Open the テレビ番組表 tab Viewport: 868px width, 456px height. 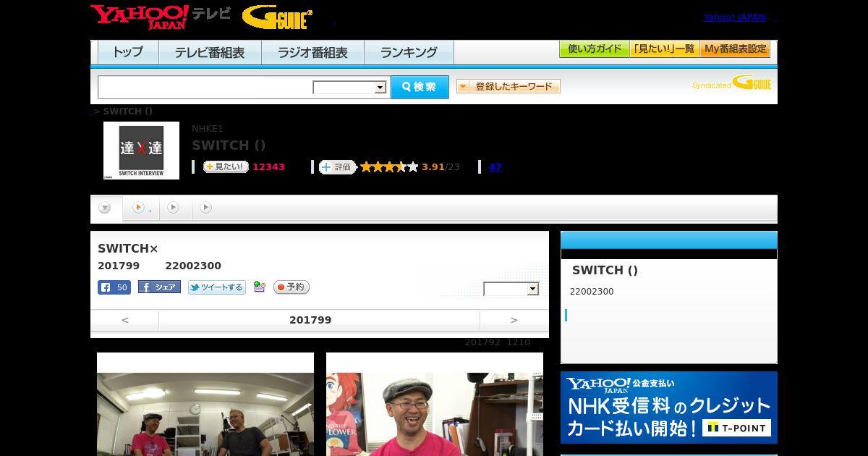(210, 52)
